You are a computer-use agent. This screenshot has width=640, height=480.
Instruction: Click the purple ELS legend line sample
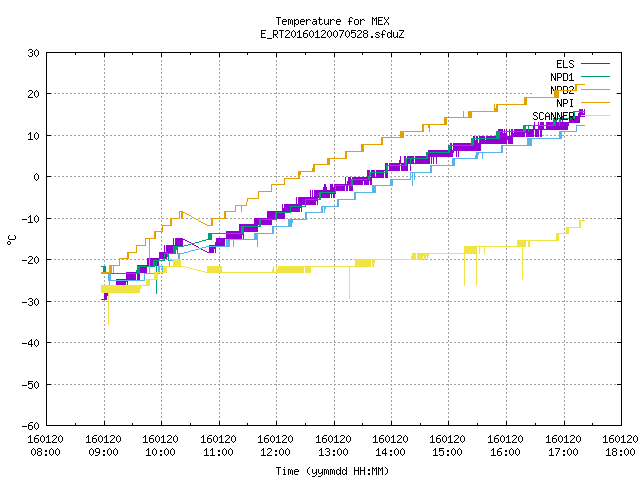click(x=595, y=64)
